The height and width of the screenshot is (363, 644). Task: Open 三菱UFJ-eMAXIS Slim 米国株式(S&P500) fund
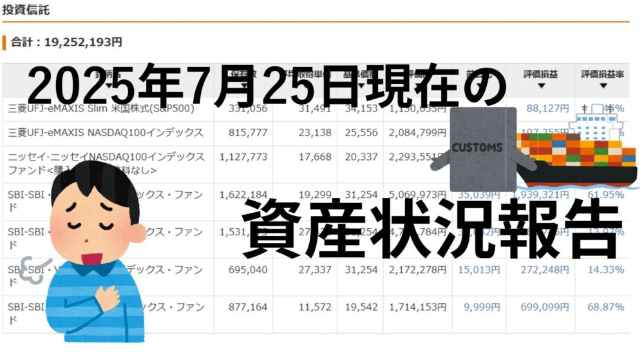[x=109, y=108]
